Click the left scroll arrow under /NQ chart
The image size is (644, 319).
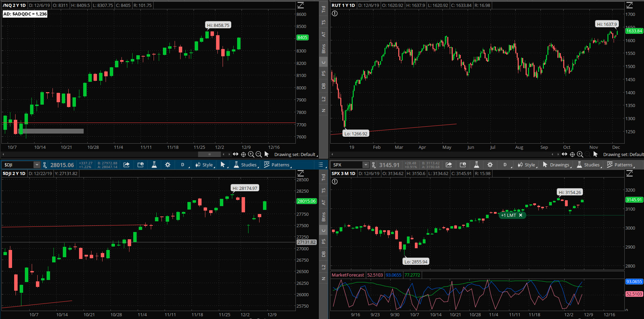(3, 154)
